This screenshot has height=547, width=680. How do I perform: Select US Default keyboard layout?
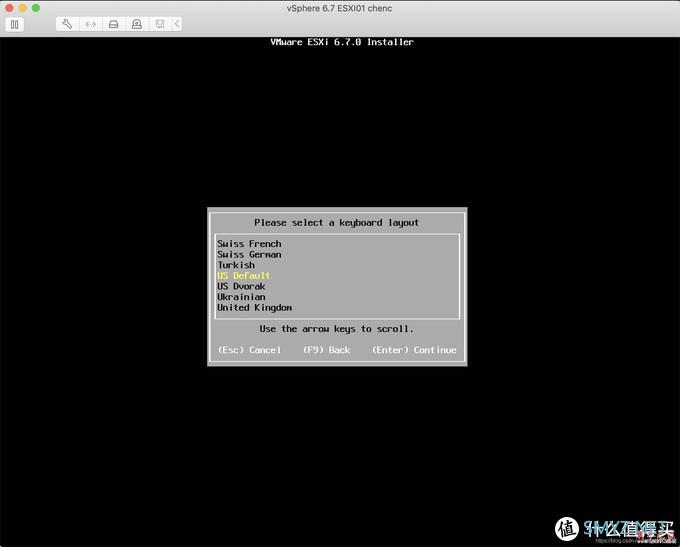click(x=244, y=275)
